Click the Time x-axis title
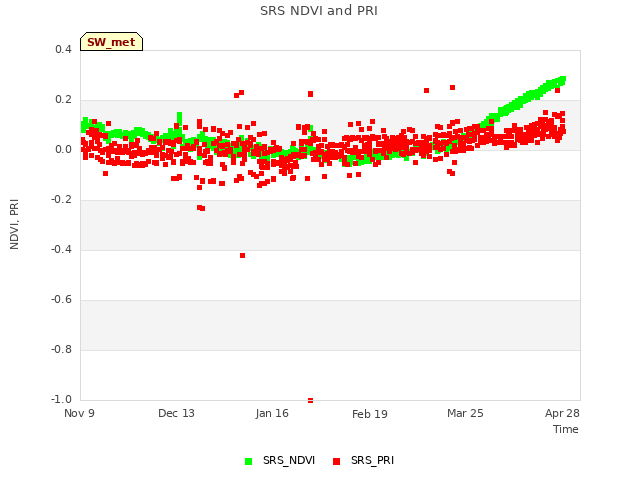640x480 pixels. tap(566, 429)
